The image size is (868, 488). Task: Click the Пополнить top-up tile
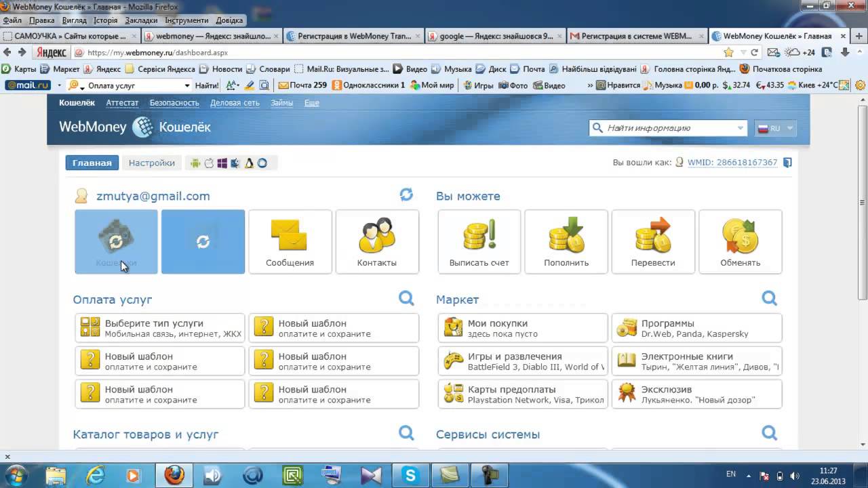tap(566, 242)
